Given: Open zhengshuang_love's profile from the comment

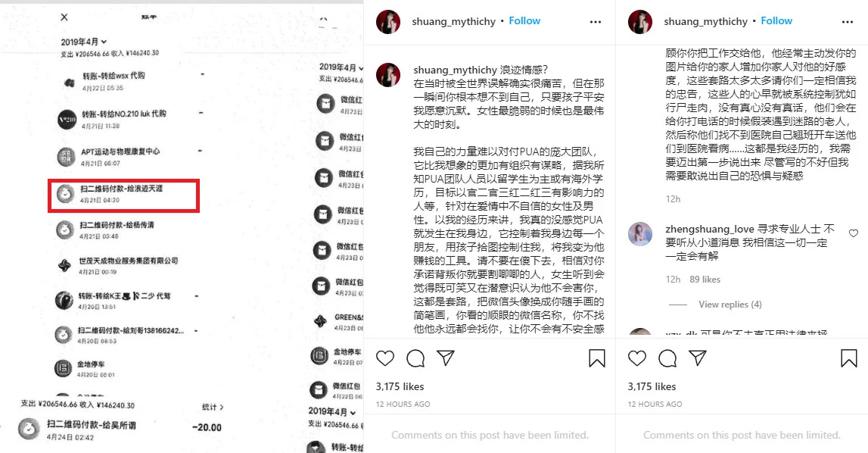Looking at the screenshot, I should click(710, 229).
